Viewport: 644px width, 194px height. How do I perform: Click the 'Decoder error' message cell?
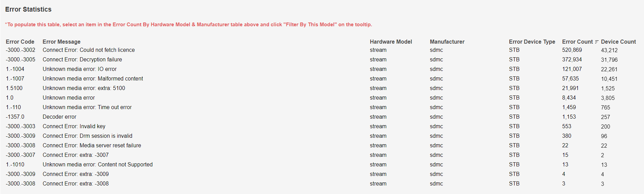pos(59,117)
